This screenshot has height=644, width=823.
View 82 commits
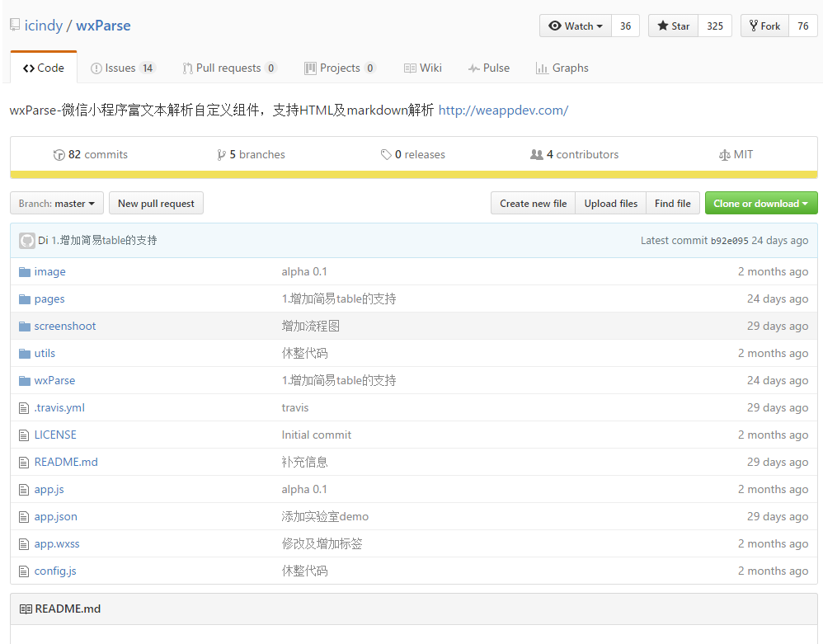click(x=90, y=154)
